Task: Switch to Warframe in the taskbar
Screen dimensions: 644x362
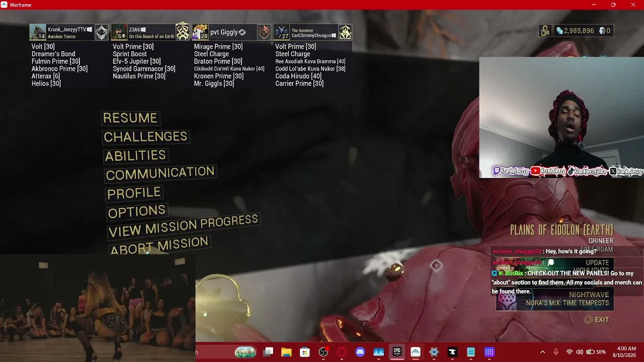Action: [416, 352]
